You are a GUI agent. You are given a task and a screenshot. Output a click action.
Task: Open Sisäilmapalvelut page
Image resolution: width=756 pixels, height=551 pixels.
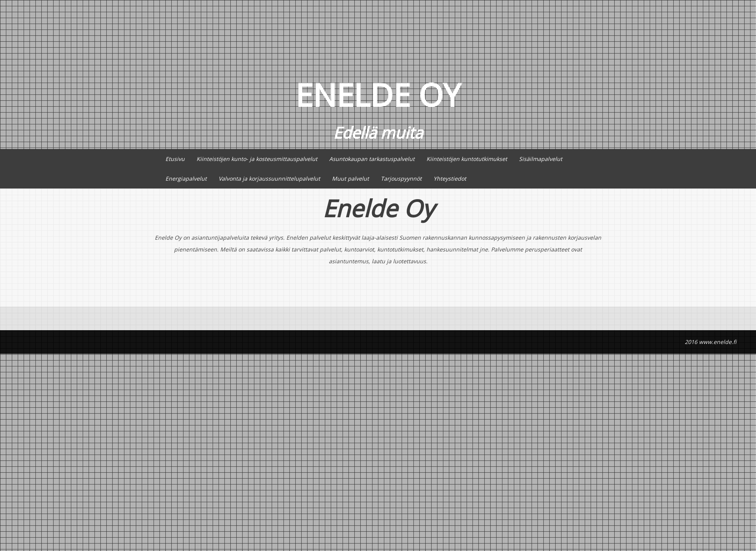(x=539, y=159)
